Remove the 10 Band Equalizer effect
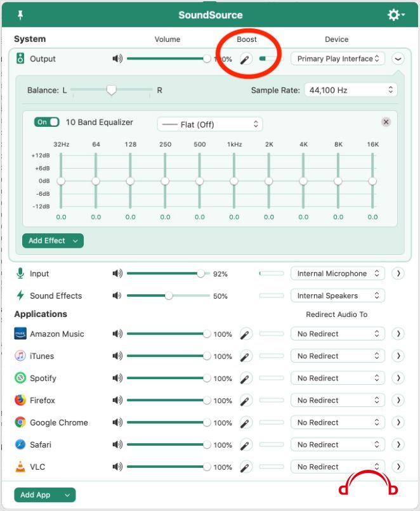This screenshot has width=420, height=511. tap(386, 122)
